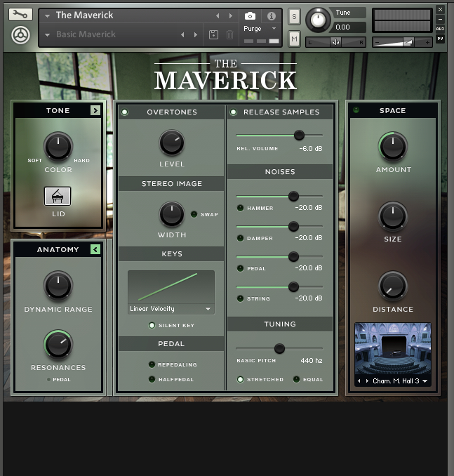
Task: Select EQUAL tuning option
Action: (x=297, y=379)
